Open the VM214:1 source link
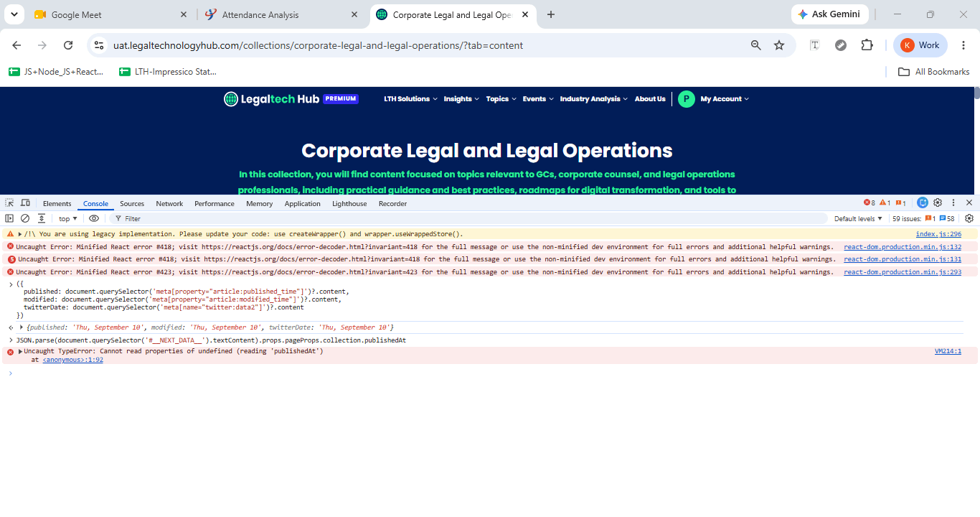This screenshot has height=517, width=980. pyautogui.click(x=948, y=351)
